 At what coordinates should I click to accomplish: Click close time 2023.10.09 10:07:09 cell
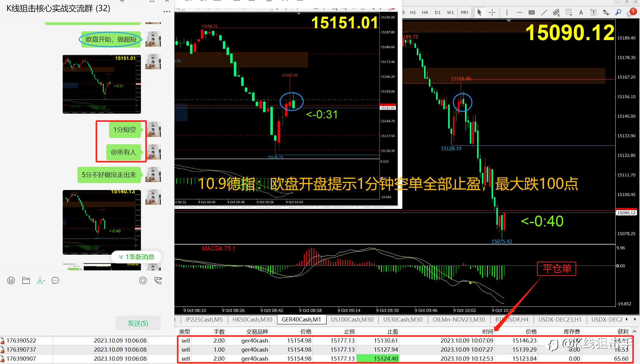tap(467, 341)
